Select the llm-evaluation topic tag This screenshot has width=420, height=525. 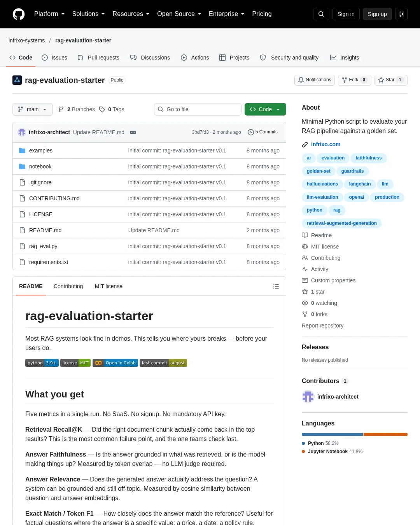click(x=322, y=197)
